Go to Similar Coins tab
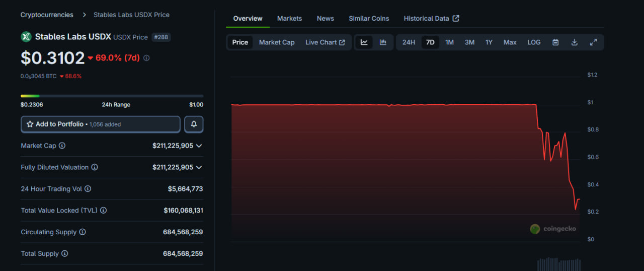Viewport: 644px width, 271px height. [369, 18]
